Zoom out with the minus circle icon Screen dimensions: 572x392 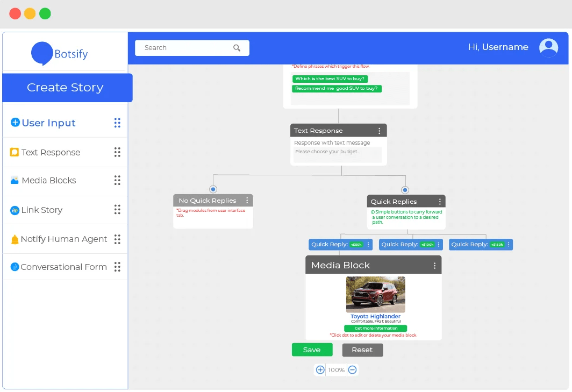353,370
